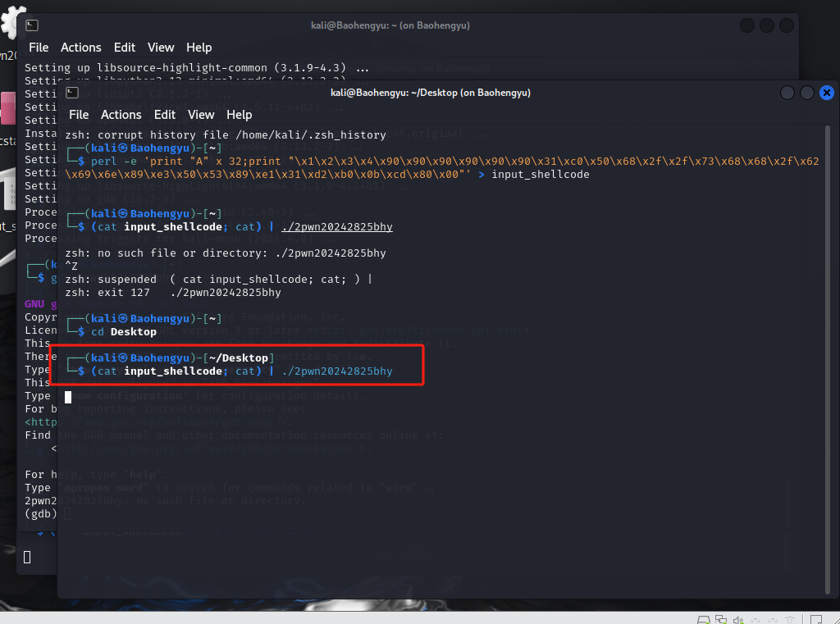Click "input_shellcode" after the redirect arrow
Viewport: 840px width, 624px height.
pyautogui.click(x=541, y=174)
